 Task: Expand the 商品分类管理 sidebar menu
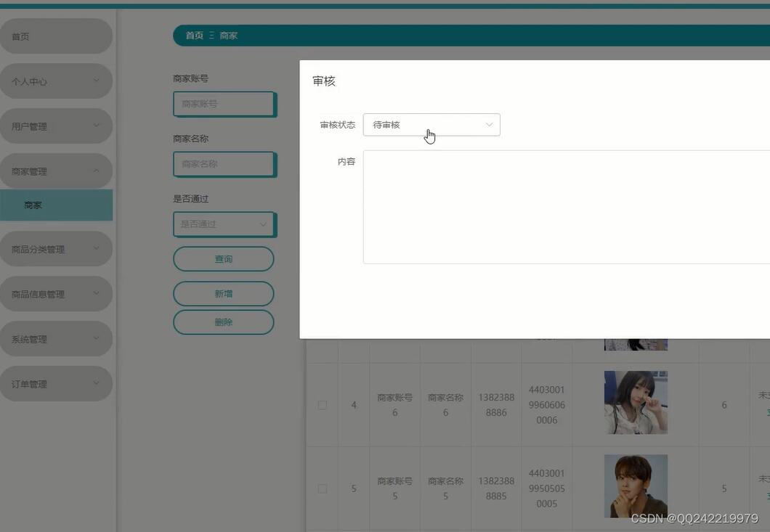pos(57,248)
